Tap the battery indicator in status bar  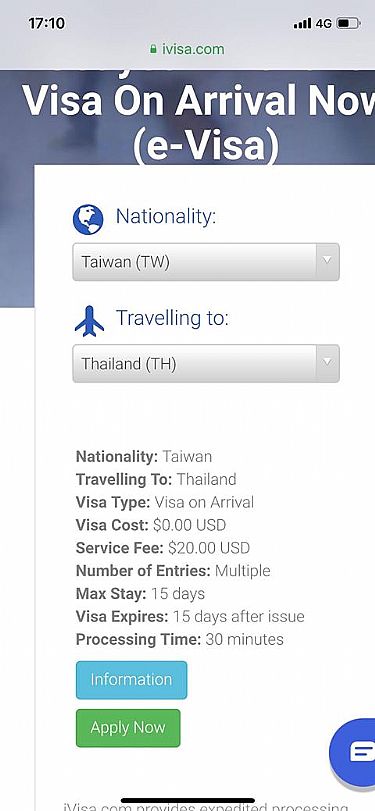(349, 23)
